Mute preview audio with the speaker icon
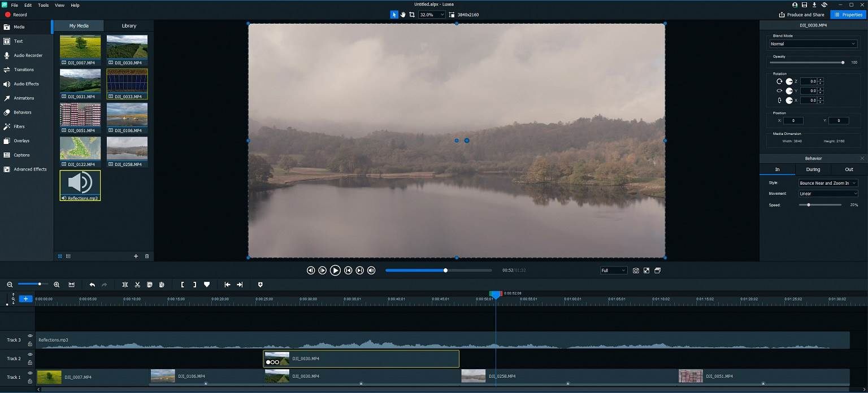Image resolution: width=868 pixels, height=393 pixels. pos(371,270)
